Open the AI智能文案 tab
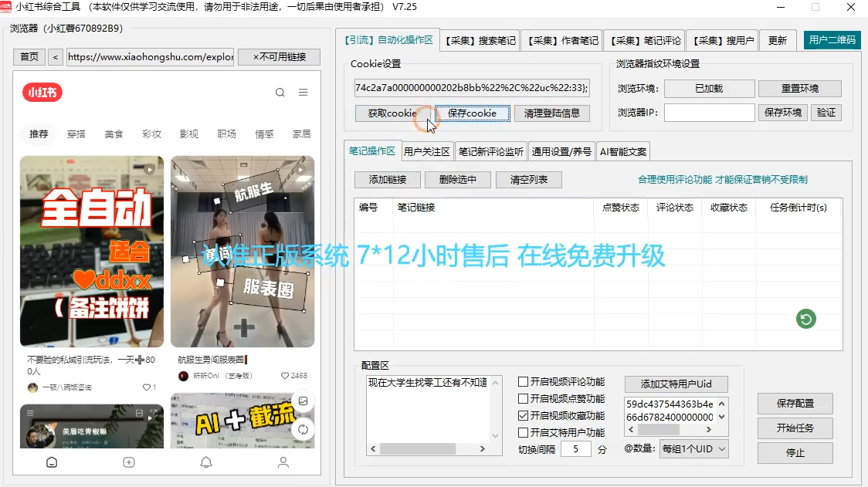Screen dimensions: 868x487 622,151
